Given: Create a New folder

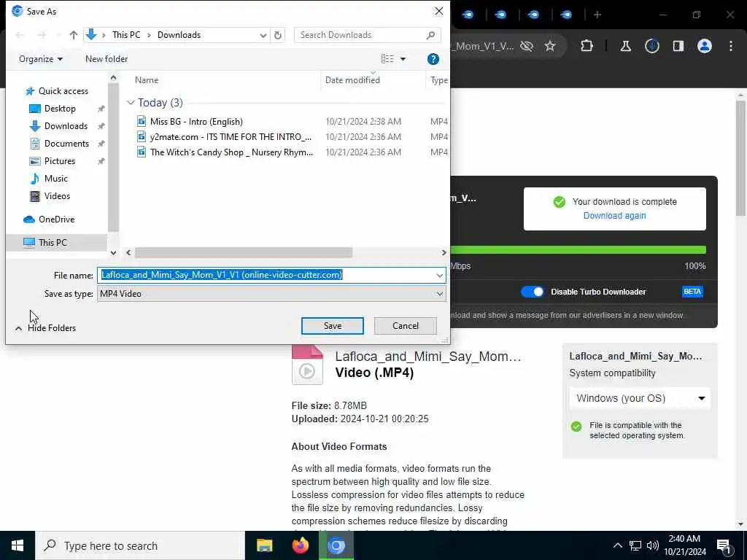Looking at the screenshot, I should tap(107, 59).
